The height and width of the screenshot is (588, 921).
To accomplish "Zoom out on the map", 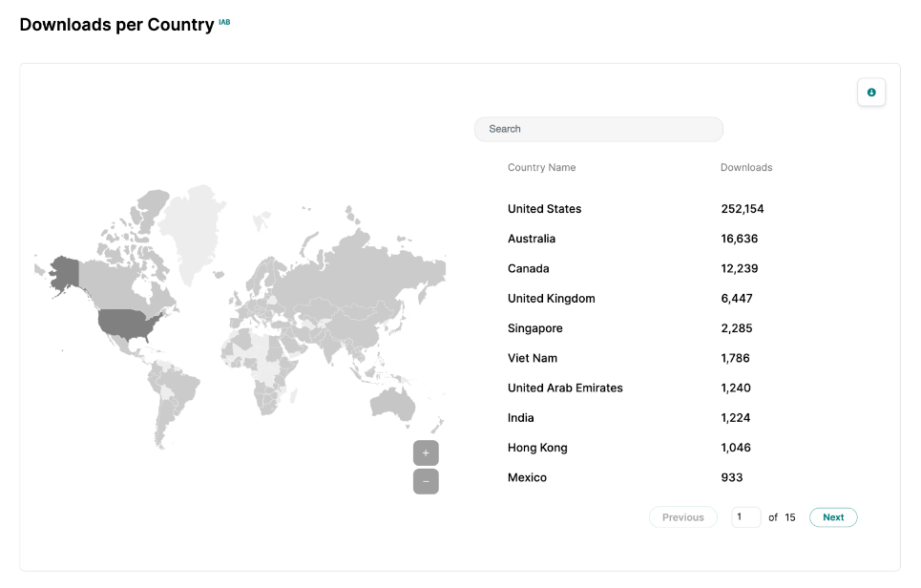I will click(x=426, y=481).
